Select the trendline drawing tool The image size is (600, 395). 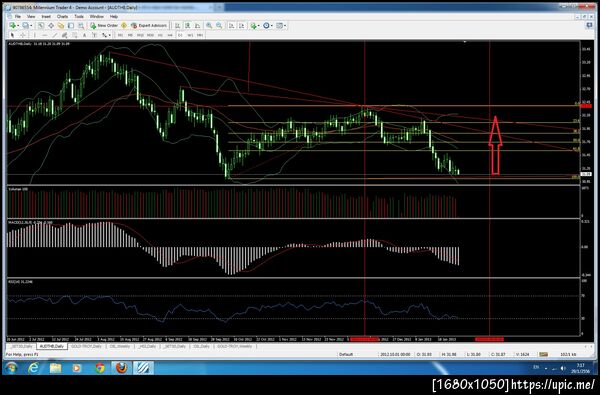55,35
